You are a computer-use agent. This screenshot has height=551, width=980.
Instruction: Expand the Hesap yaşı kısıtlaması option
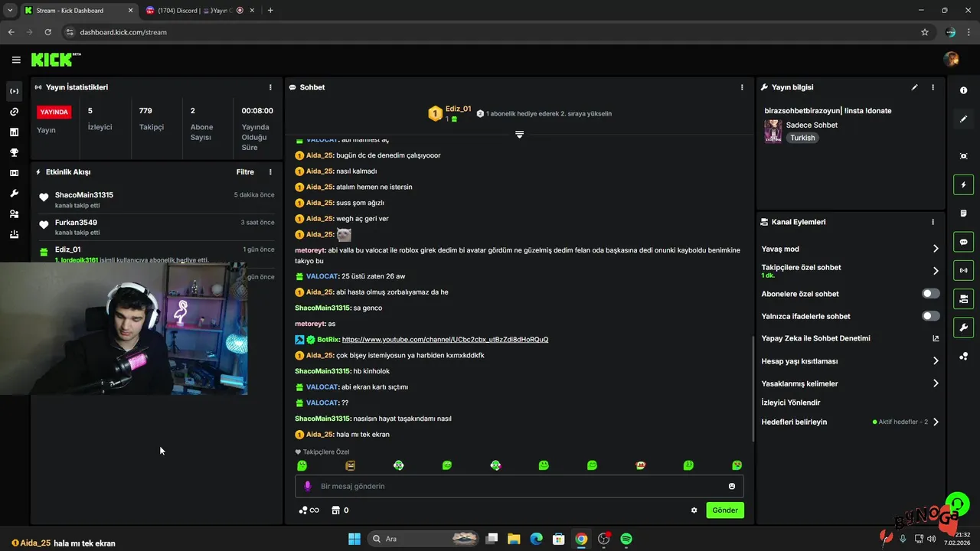point(850,361)
